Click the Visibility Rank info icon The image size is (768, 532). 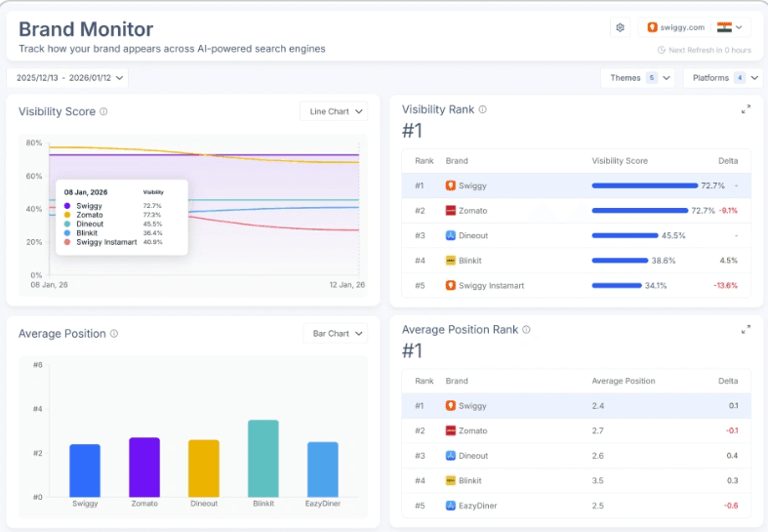482,109
